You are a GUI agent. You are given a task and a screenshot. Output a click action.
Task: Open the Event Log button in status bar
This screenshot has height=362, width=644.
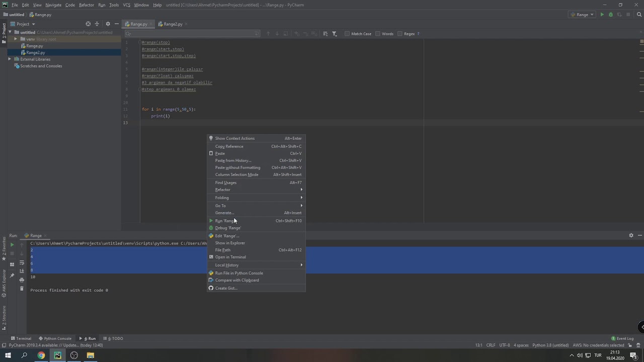[622, 338]
